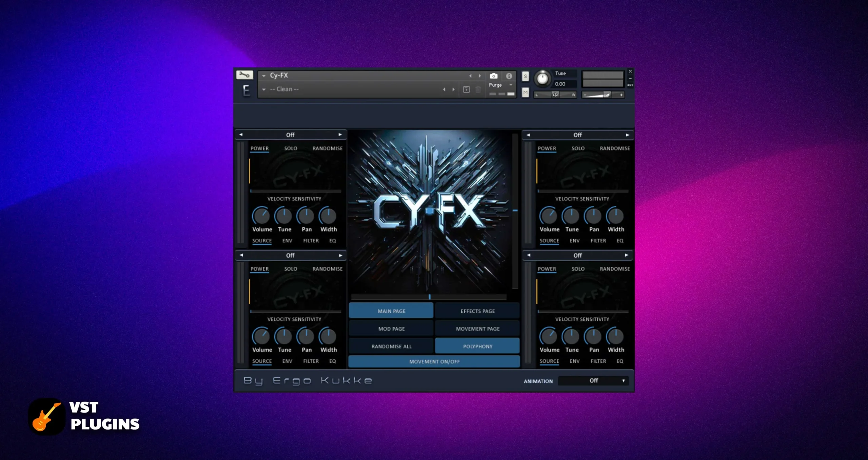Open SOURCE tab in bottom-right layer
The width and height of the screenshot is (868, 460).
tap(549, 361)
